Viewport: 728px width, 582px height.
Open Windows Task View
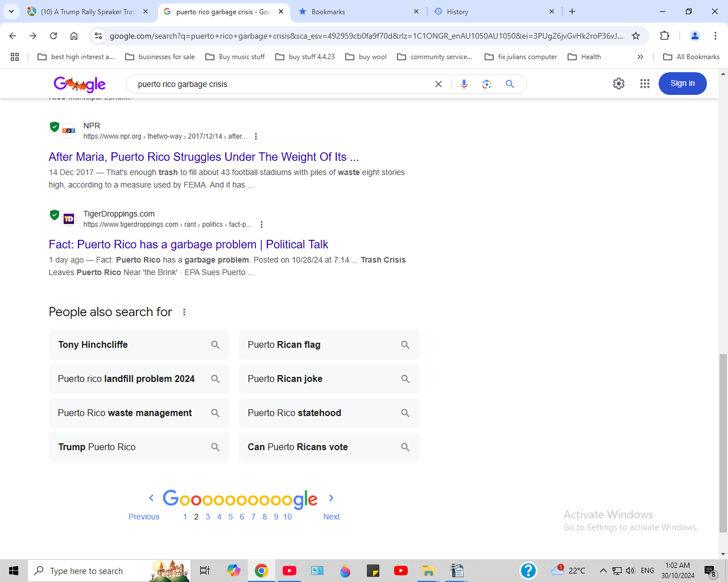coord(205,571)
